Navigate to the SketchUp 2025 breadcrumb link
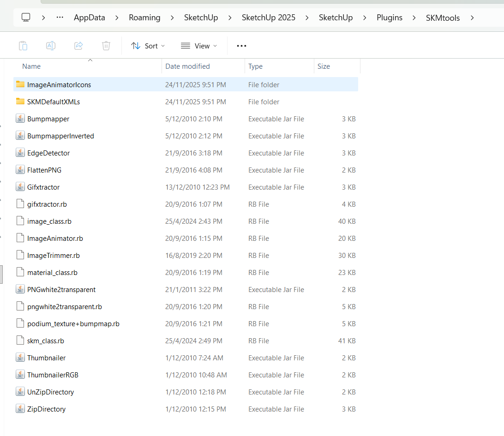 pos(268,18)
